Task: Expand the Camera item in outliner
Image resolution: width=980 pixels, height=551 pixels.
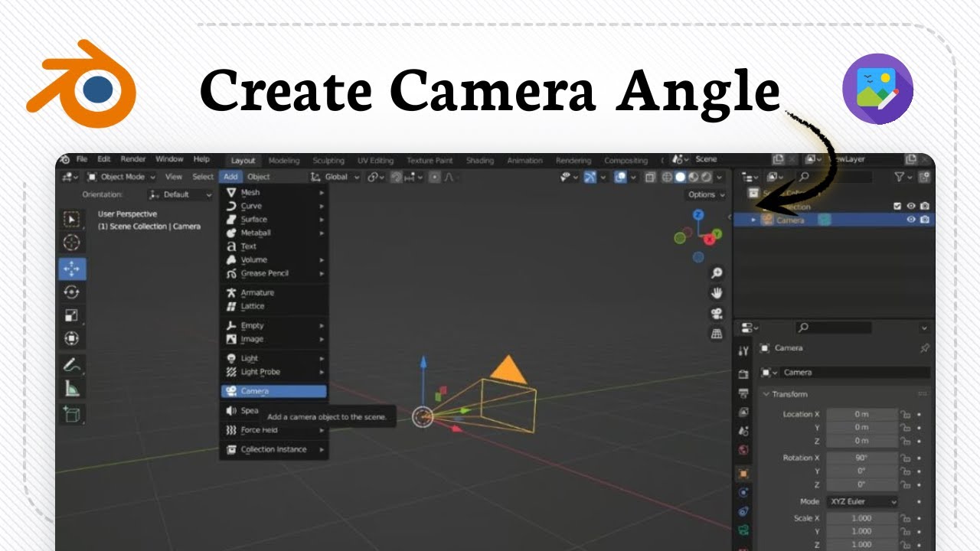Action: (753, 220)
